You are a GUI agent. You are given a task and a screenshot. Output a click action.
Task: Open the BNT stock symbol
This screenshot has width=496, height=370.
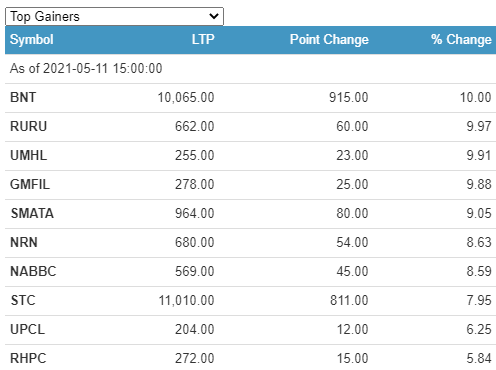point(23,98)
